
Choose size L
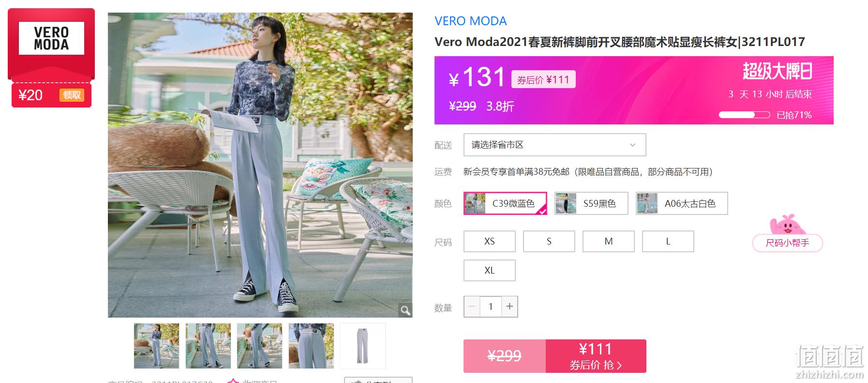668,241
